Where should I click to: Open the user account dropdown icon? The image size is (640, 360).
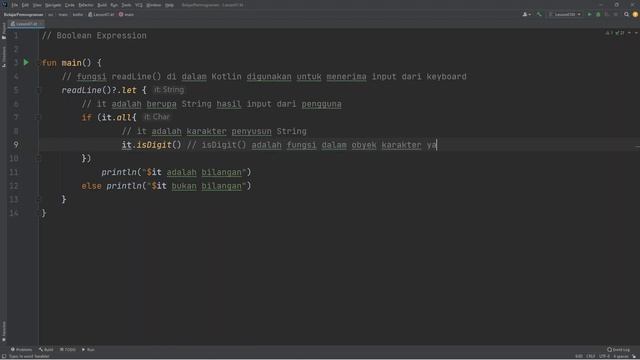(527, 15)
